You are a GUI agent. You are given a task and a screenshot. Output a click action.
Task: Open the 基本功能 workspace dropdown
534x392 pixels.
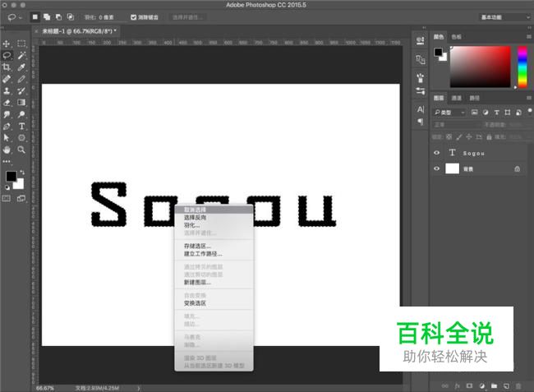pos(504,17)
